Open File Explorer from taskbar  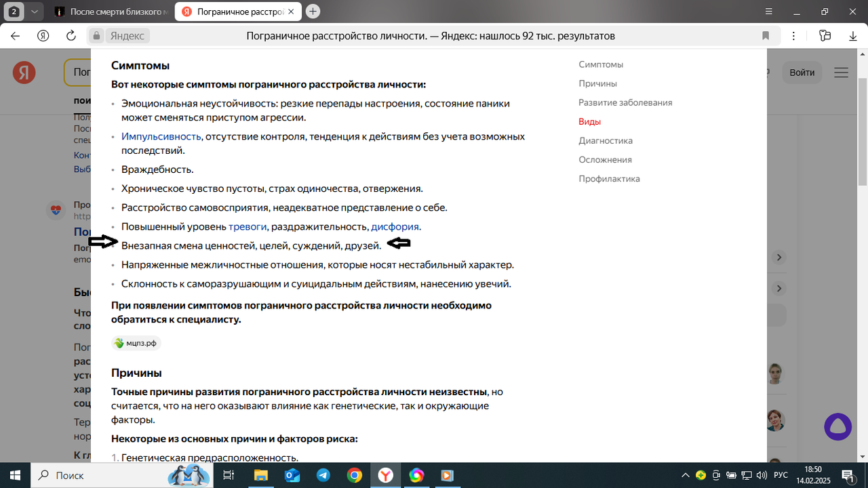(261, 475)
